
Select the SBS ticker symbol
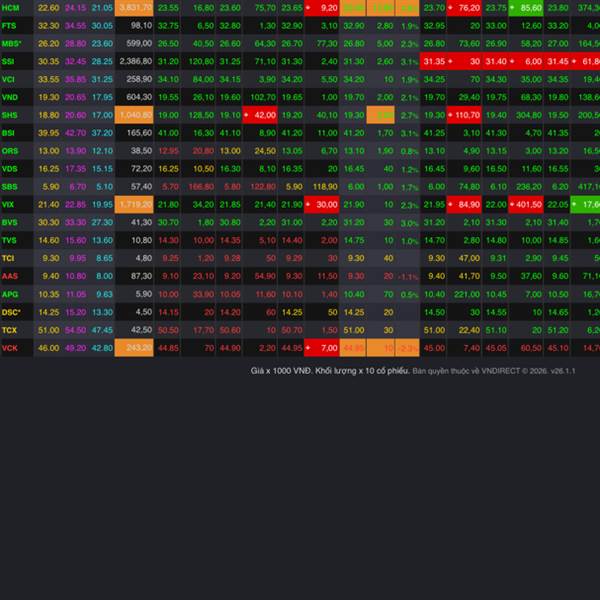[x=10, y=187]
